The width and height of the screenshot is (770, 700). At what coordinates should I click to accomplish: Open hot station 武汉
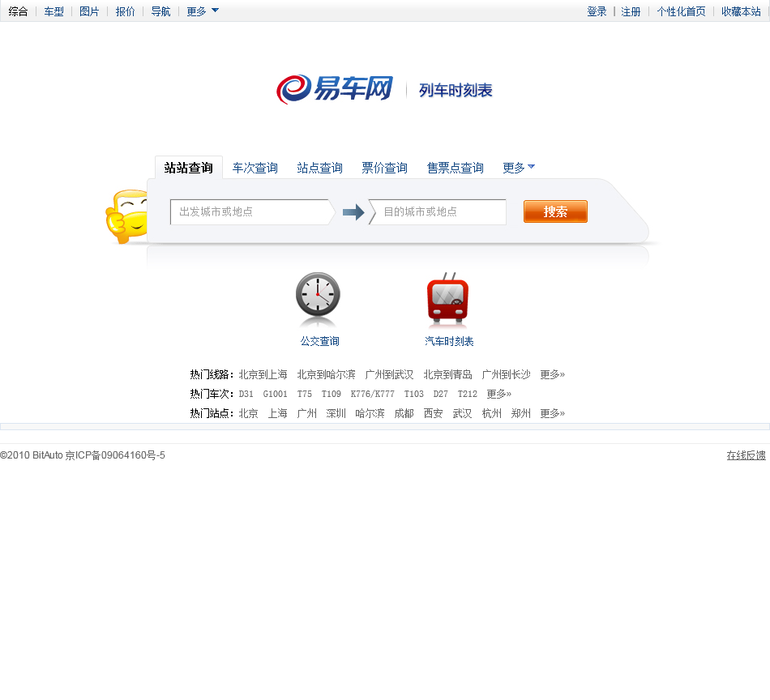[463, 413]
